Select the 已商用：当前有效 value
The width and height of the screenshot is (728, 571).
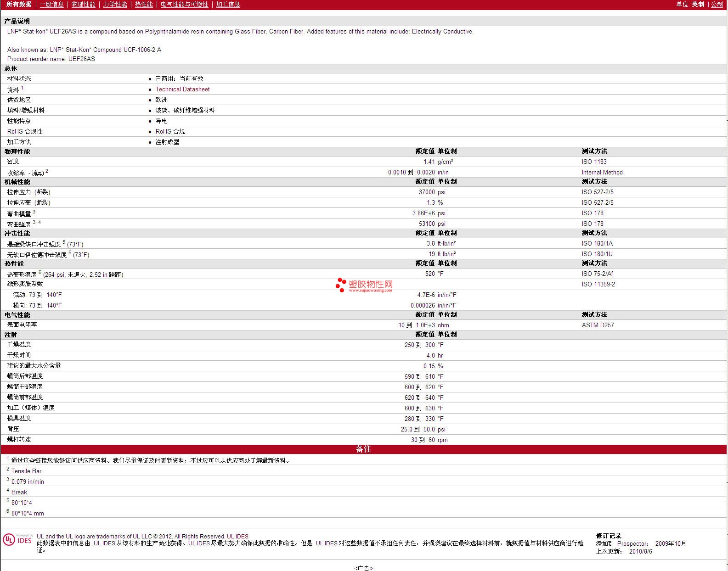coord(179,78)
